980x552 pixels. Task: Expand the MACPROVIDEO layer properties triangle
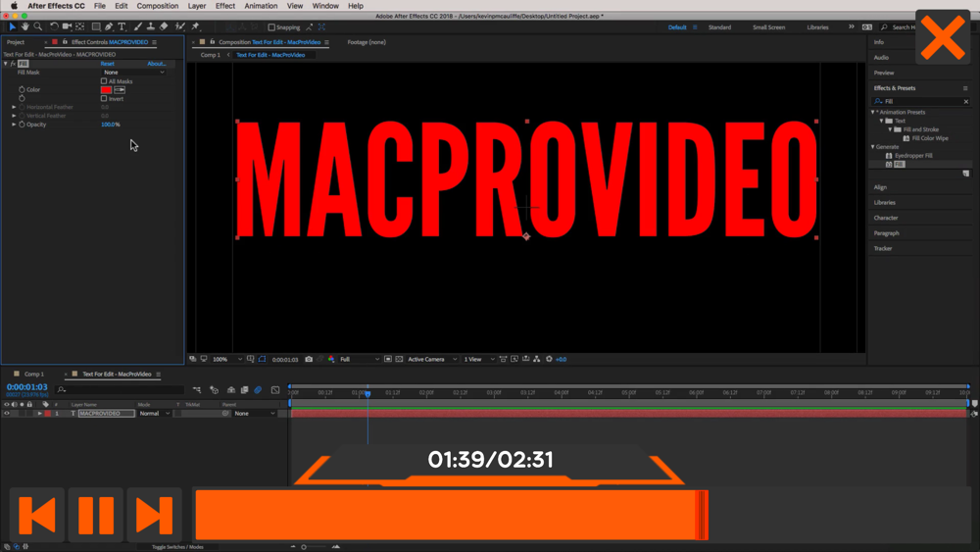[x=40, y=413]
